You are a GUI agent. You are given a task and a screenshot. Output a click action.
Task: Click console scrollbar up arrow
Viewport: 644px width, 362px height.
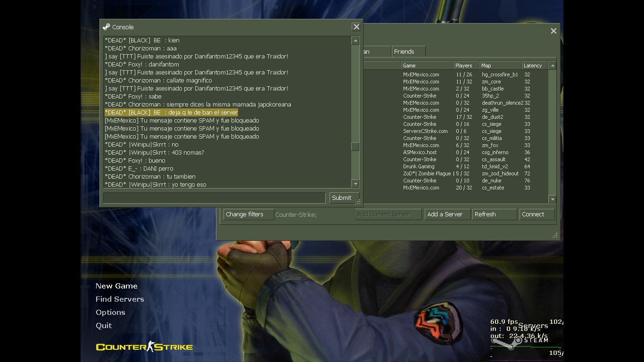point(355,41)
